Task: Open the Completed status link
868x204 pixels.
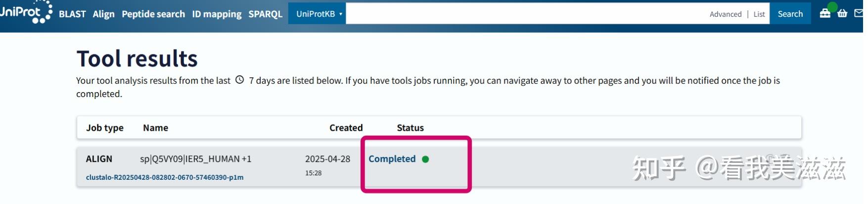Action: pos(392,159)
